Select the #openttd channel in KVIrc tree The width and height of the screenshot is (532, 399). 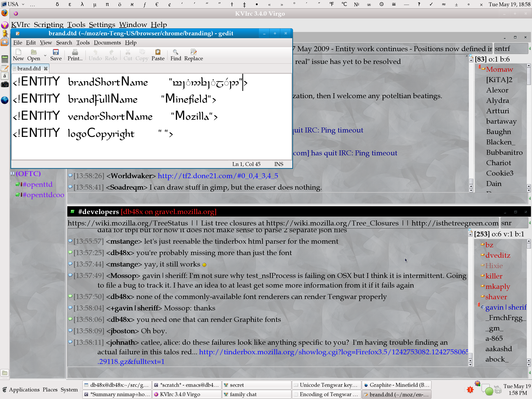pos(37,184)
